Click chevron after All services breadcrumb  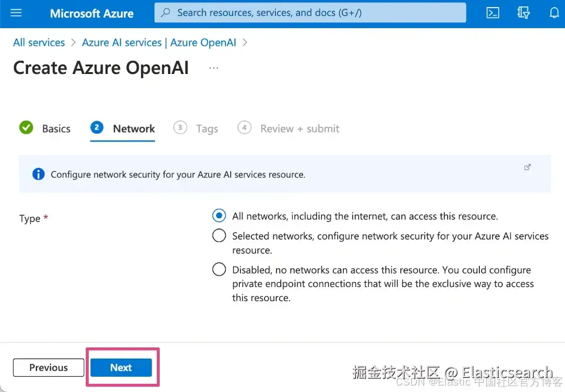coord(73,42)
